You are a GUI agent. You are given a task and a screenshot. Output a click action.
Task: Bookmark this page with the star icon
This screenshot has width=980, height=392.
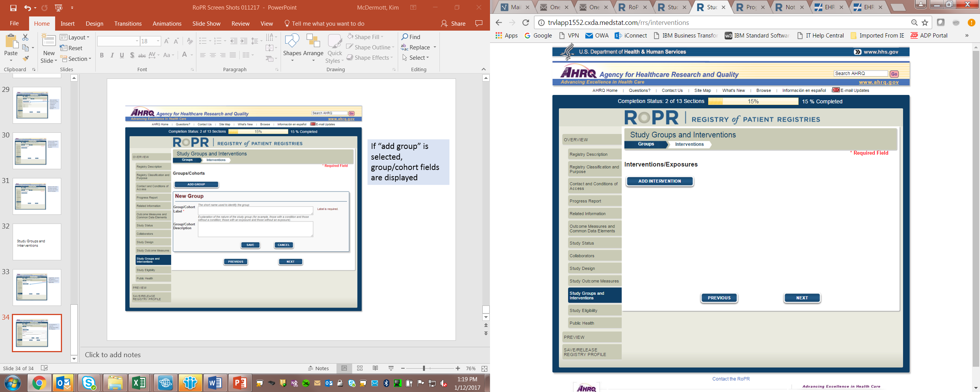pos(925,23)
